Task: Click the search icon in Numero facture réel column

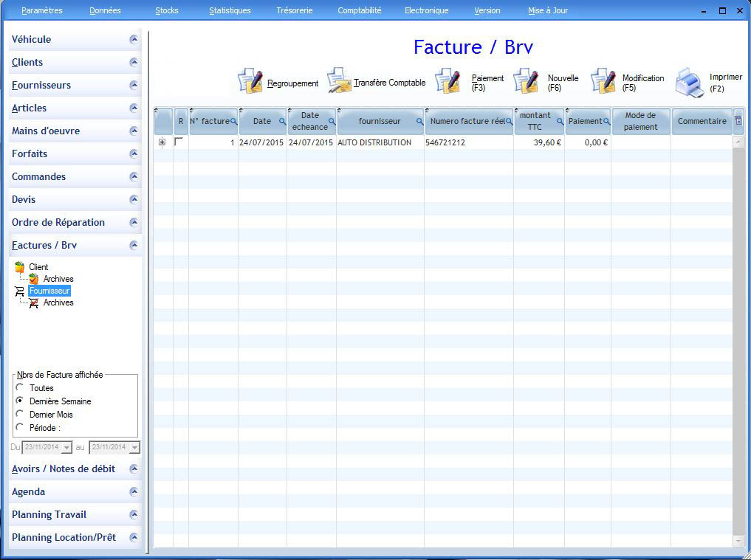Action: pyautogui.click(x=510, y=122)
